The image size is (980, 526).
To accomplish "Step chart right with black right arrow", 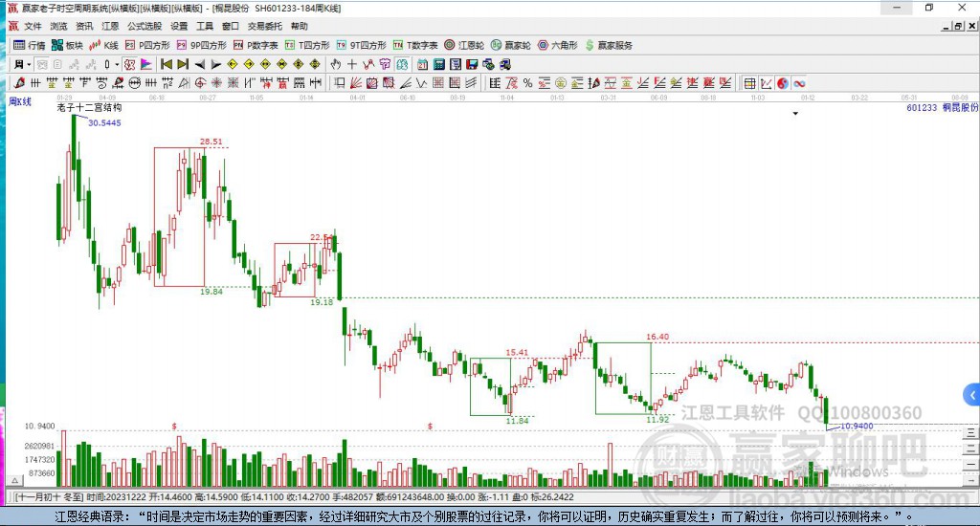I will tap(215, 64).
